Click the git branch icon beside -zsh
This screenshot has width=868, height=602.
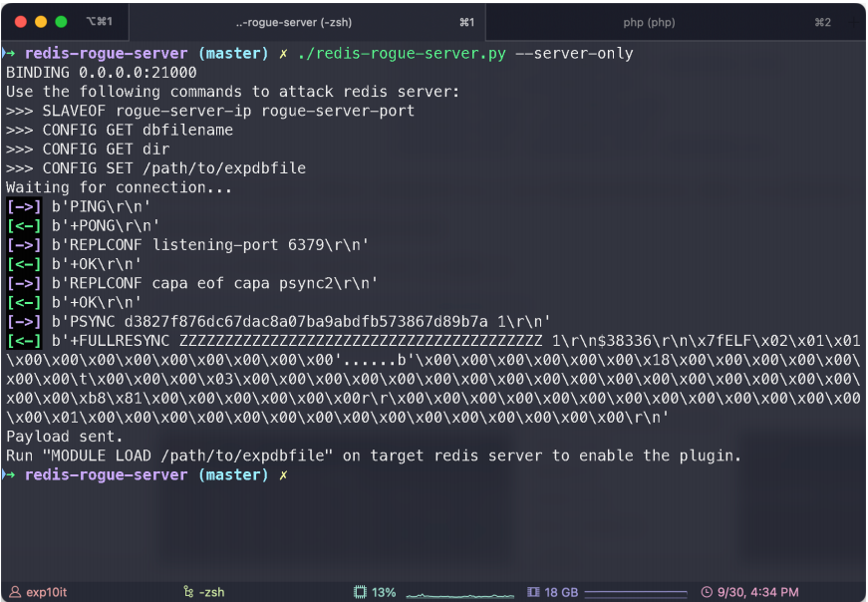click(188, 592)
